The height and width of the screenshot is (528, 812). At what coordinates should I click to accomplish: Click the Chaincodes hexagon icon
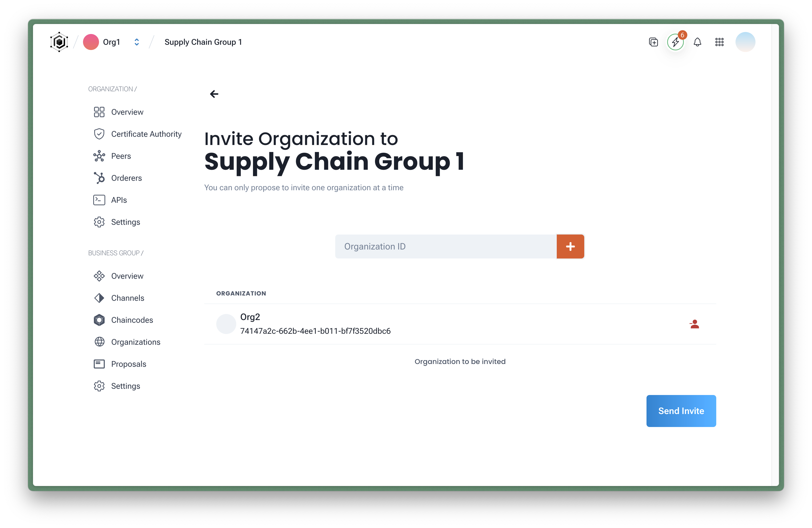tap(99, 320)
